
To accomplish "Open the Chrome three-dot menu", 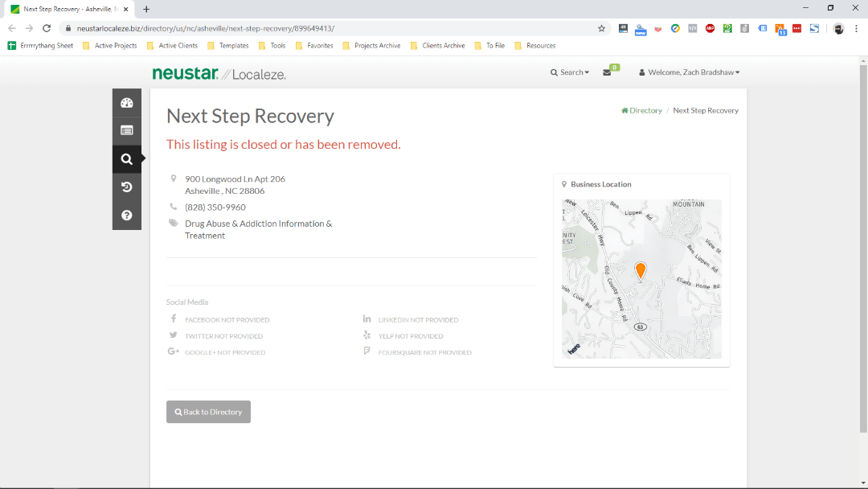I will coord(857,28).
